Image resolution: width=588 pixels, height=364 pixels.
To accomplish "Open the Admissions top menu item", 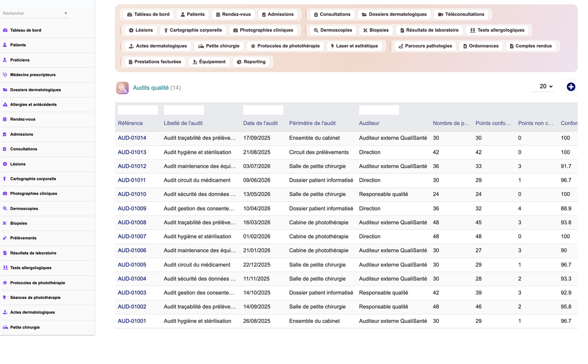I will tap(278, 15).
